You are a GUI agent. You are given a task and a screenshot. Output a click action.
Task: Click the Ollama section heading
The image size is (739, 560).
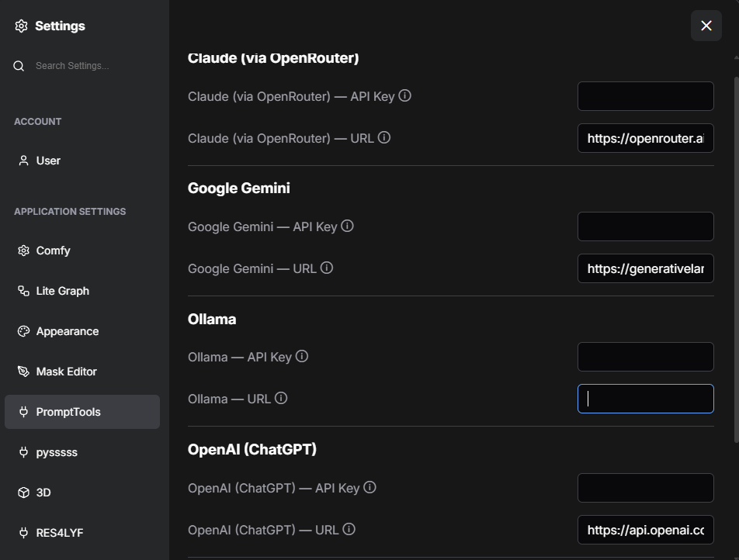[x=212, y=320]
